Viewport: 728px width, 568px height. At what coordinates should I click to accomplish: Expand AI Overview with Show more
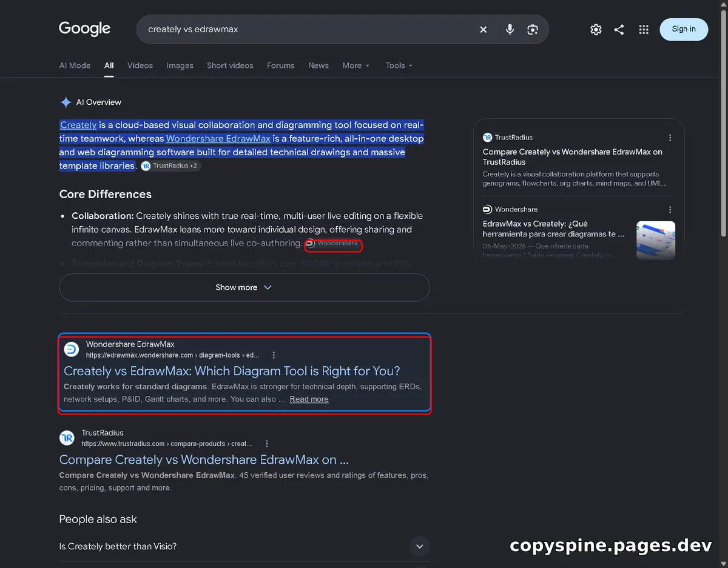(244, 287)
